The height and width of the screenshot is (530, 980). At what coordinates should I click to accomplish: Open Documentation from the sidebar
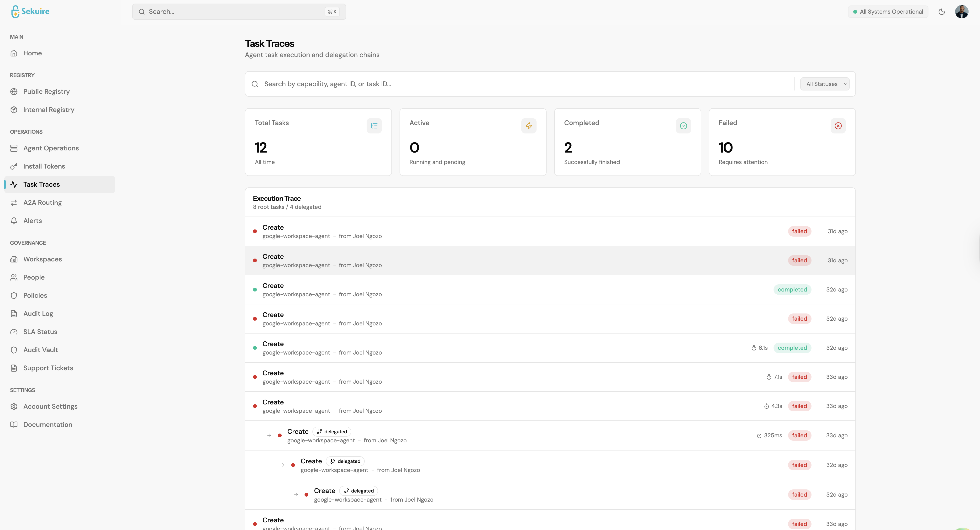point(47,424)
